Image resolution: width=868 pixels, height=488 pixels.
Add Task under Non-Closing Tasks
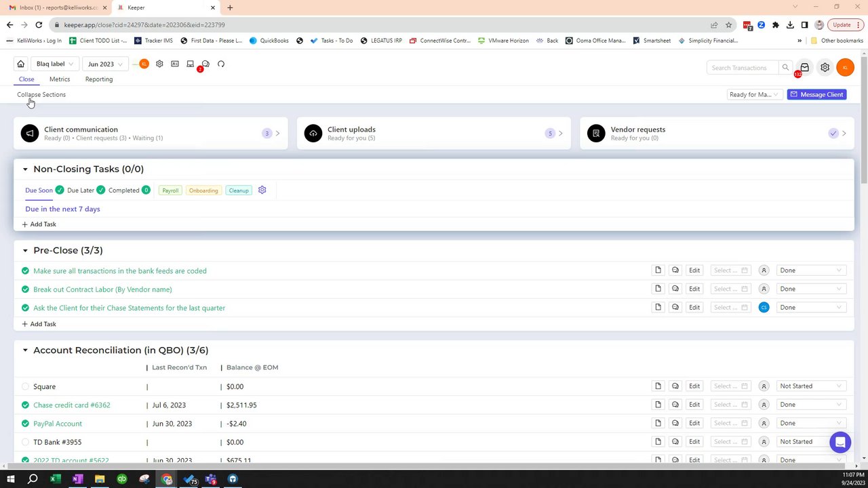(x=39, y=224)
